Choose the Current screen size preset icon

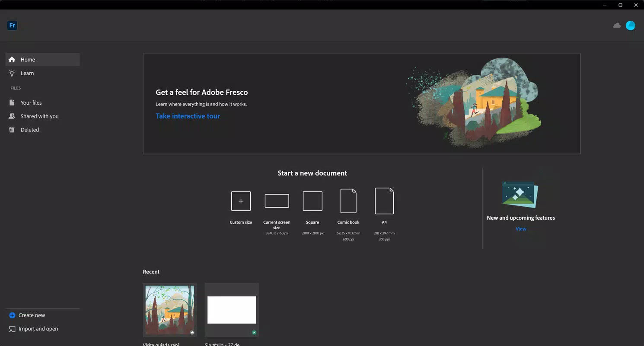(x=277, y=201)
